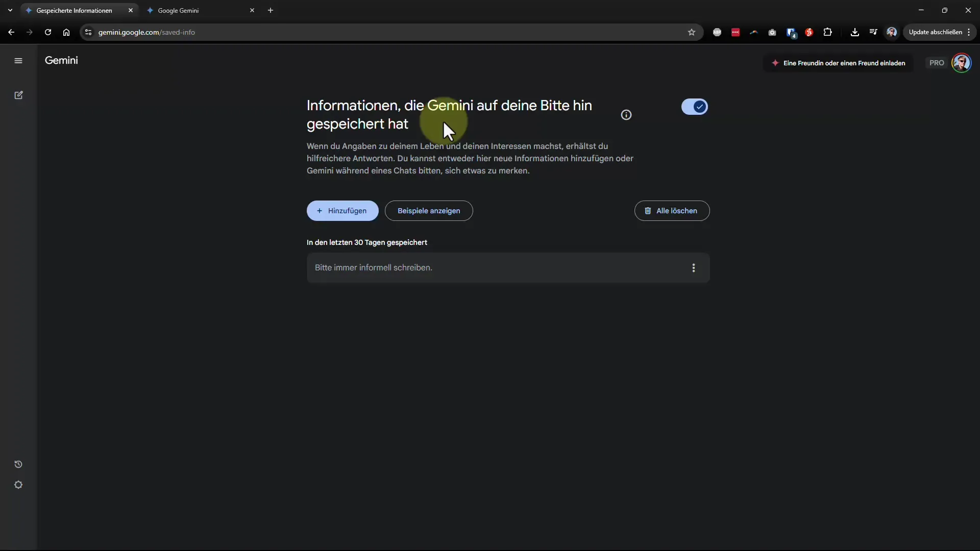
Task: Click Hinzufügen to add information
Action: tap(342, 211)
